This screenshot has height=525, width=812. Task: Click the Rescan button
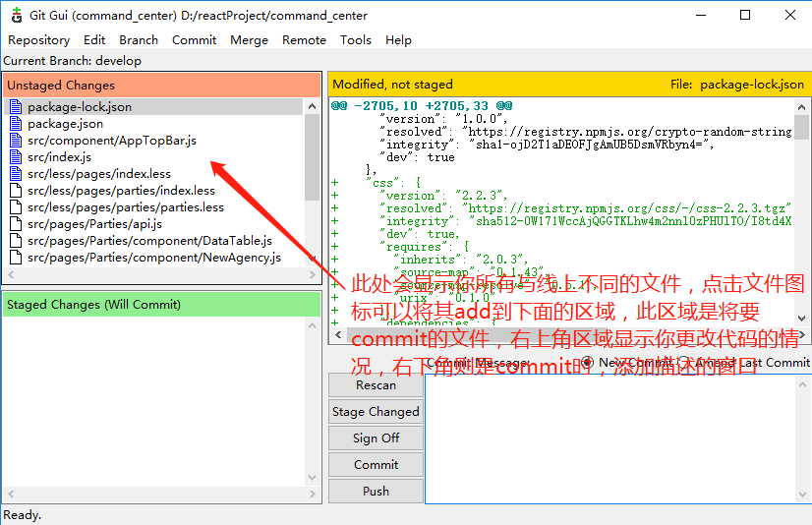376,385
